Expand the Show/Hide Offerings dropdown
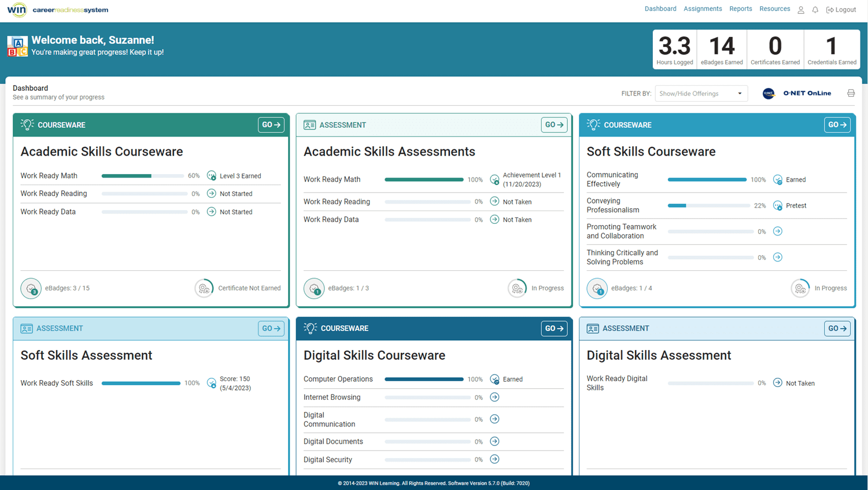 [x=701, y=94]
